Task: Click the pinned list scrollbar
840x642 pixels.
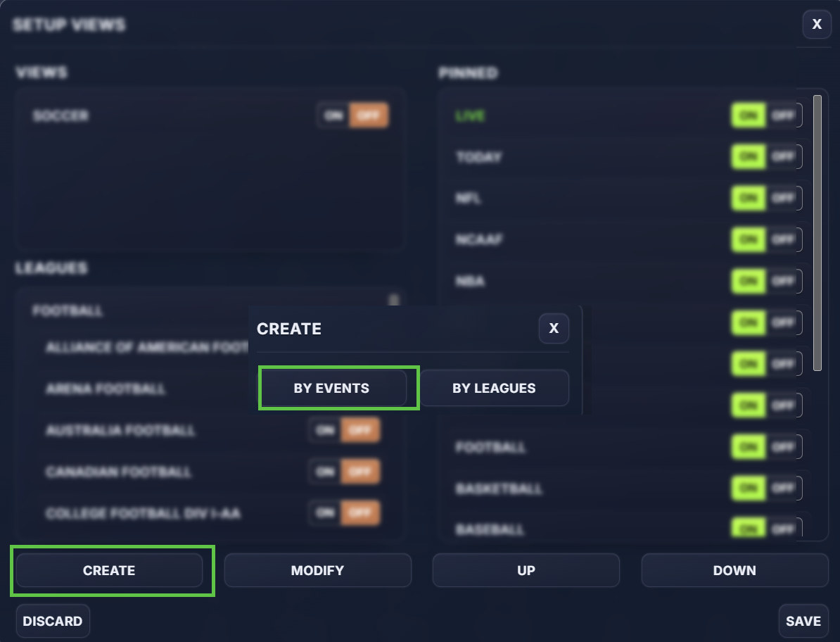Action: [x=817, y=233]
